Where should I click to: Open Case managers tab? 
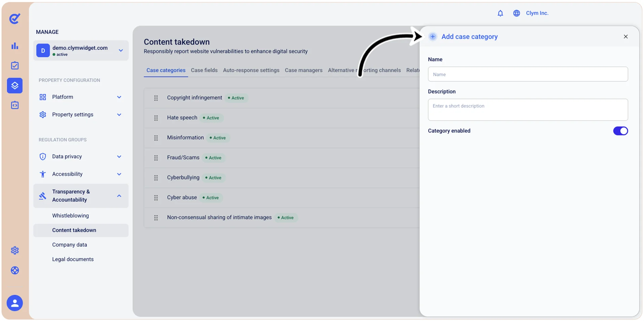click(304, 70)
